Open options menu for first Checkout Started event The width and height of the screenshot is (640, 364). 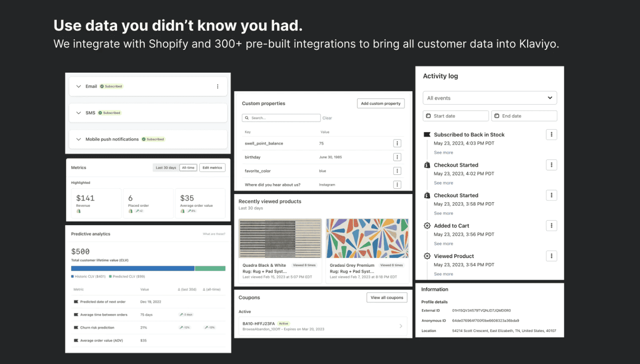pos(552,164)
